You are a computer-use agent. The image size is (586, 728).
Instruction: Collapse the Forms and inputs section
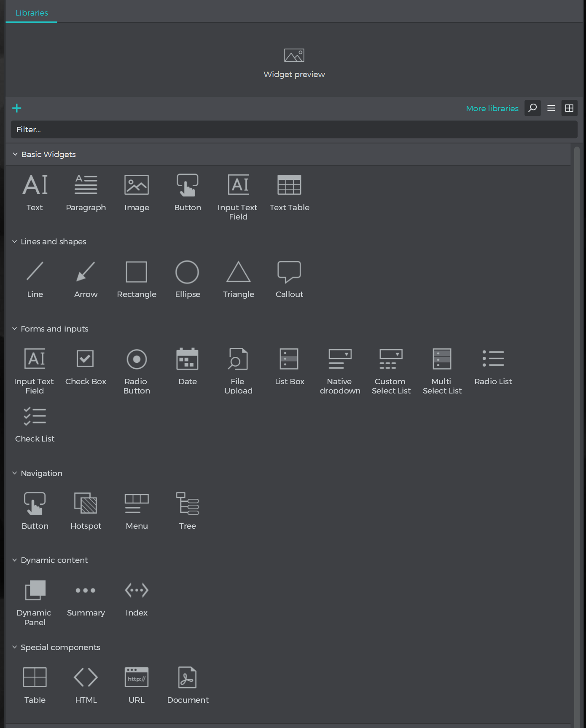[x=15, y=329]
